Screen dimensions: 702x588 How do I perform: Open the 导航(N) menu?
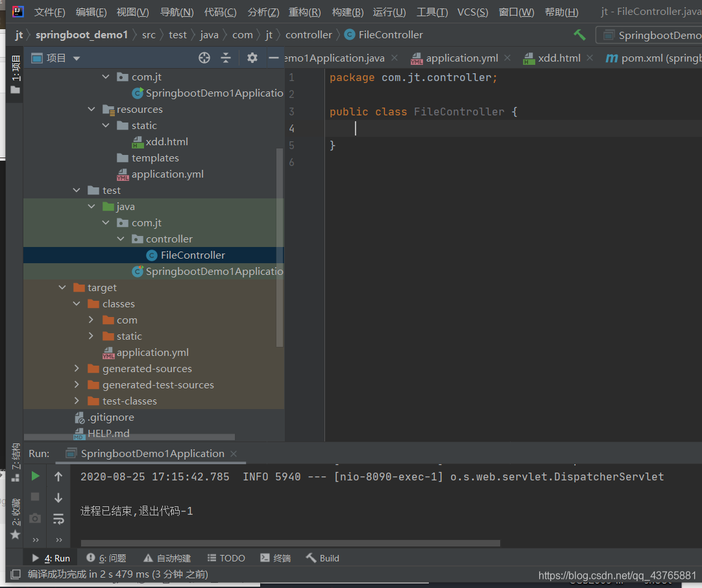tap(177, 12)
